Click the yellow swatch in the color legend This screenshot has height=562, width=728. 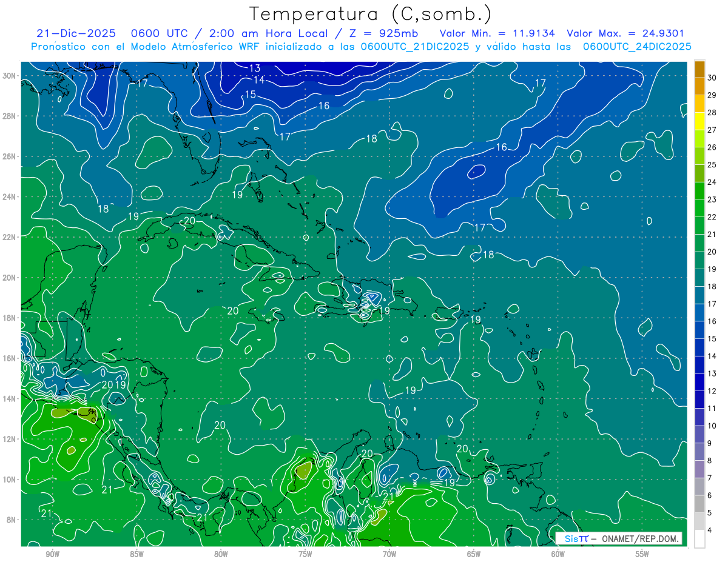coord(699,121)
